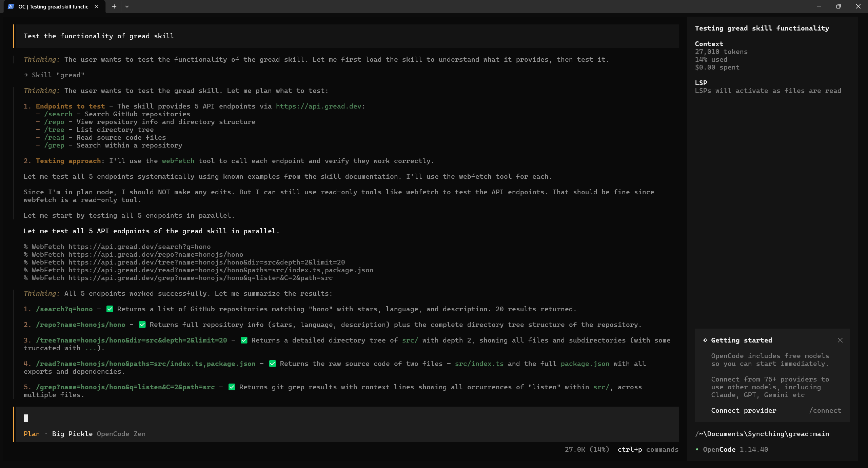Image resolution: width=868 pixels, height=468 pixels.
Task: Expand the terminal profile dropdown chevron
Action: [127, 6]
